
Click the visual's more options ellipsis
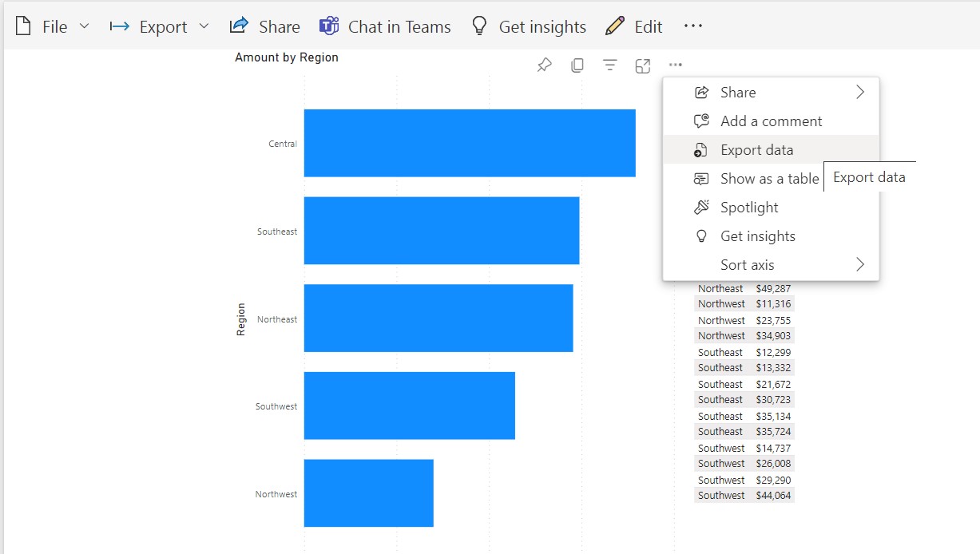point(676,65)
